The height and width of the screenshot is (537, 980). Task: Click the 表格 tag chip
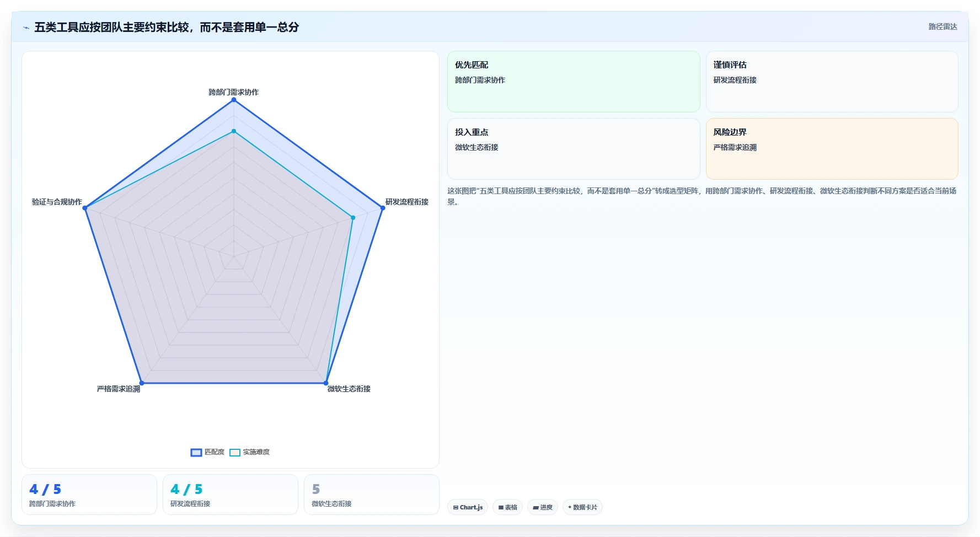pos(508,507)
